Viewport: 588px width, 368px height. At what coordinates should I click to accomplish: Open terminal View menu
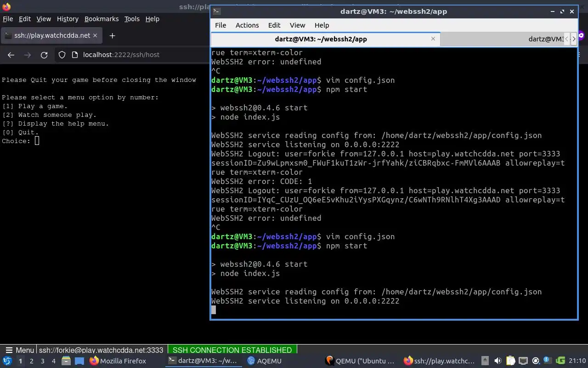point(297,25)
